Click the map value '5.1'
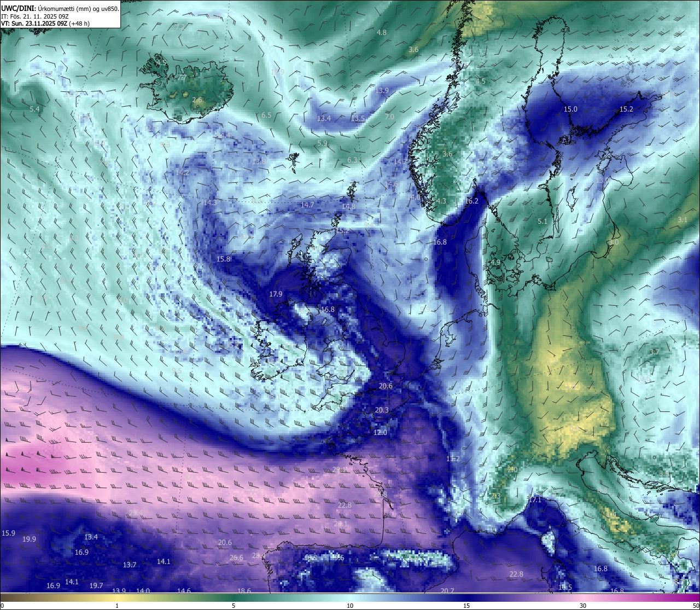Image resolution: width=700 pixels, height=610 pixels. (x=542, y=222)
